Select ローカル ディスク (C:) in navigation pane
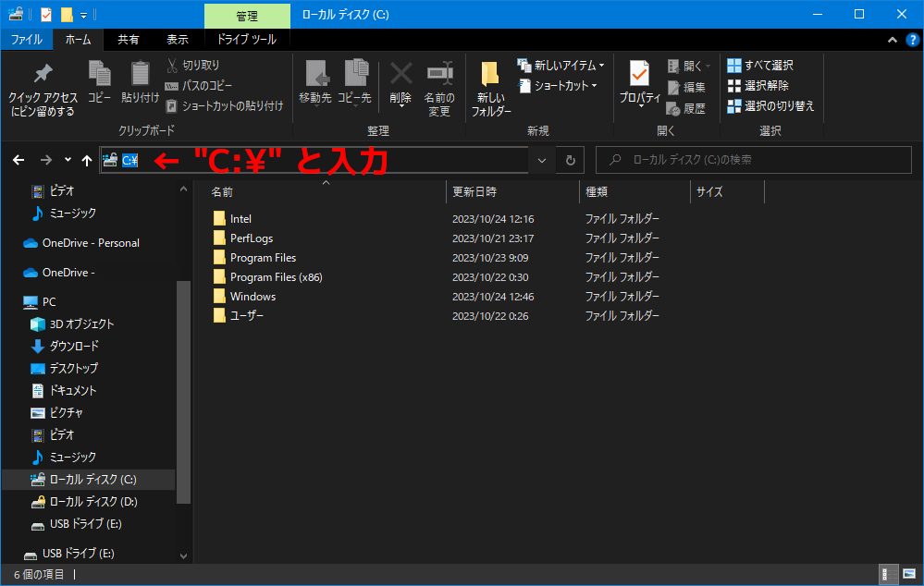Image resolution: width=924 pixels, height=586 pixels. pos(89,480)
